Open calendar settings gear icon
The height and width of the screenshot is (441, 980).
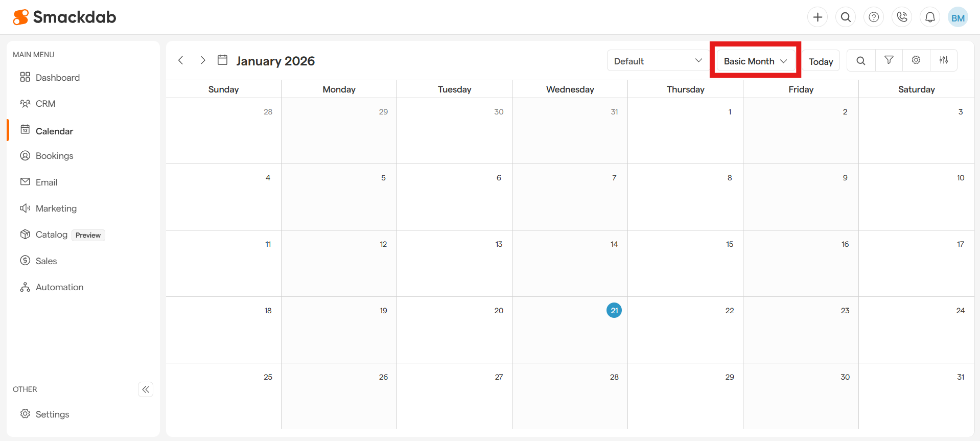tap(916, 60)
